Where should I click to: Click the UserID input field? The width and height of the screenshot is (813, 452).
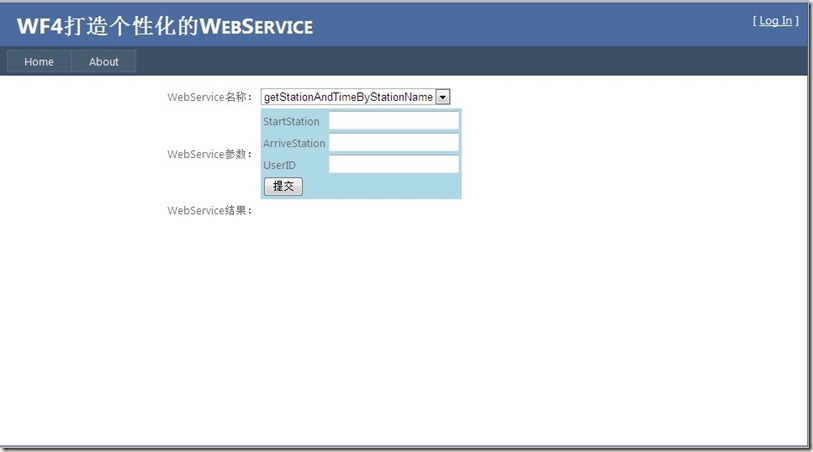pyautogui.click(x=394, y=164)
